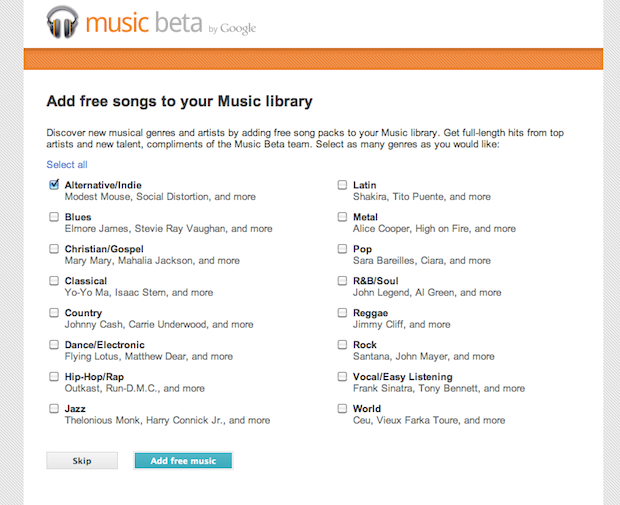Enable the Metal checkbox

pos(342,217)
